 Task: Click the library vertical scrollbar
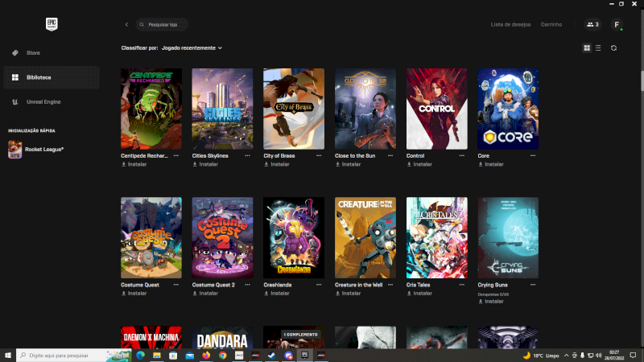point(641,80)
